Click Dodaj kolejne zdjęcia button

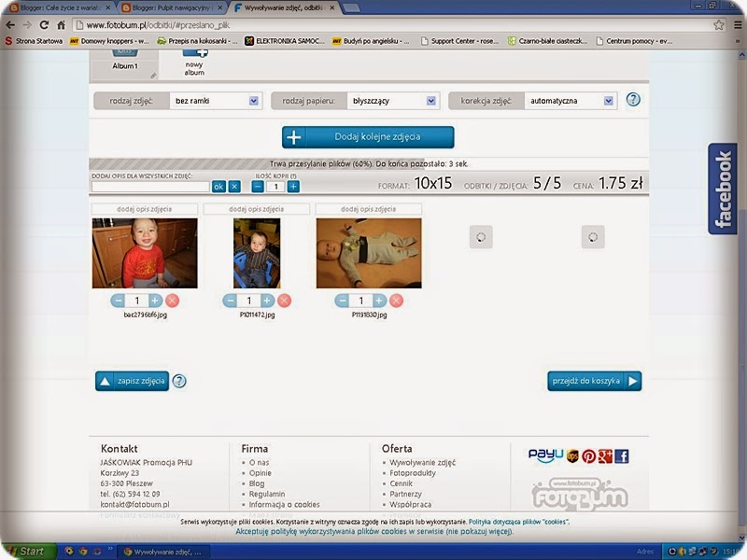click(x=368, y=137)
